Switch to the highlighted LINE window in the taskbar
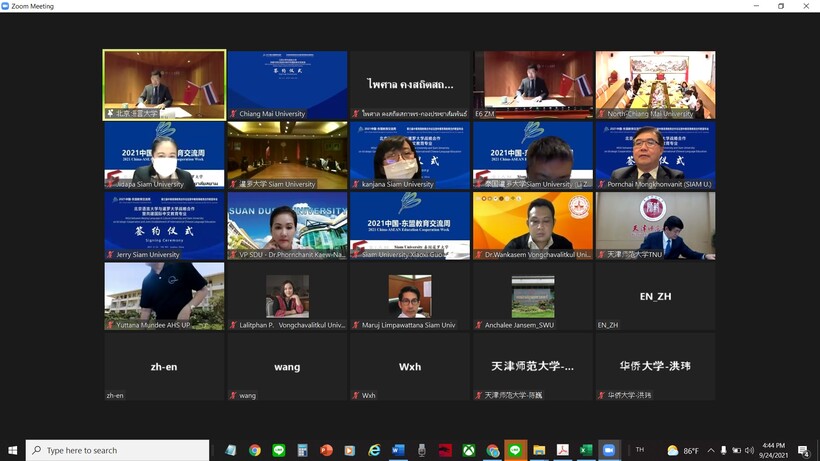This screenshot has width=820, height=461. (x=515, y=450)
